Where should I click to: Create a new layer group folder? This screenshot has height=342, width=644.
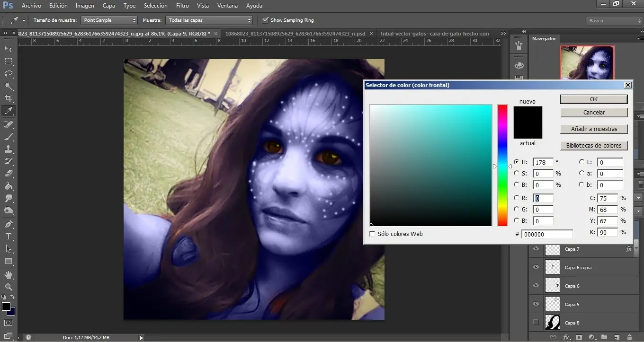pyautogui.click(x=604, y=337)
